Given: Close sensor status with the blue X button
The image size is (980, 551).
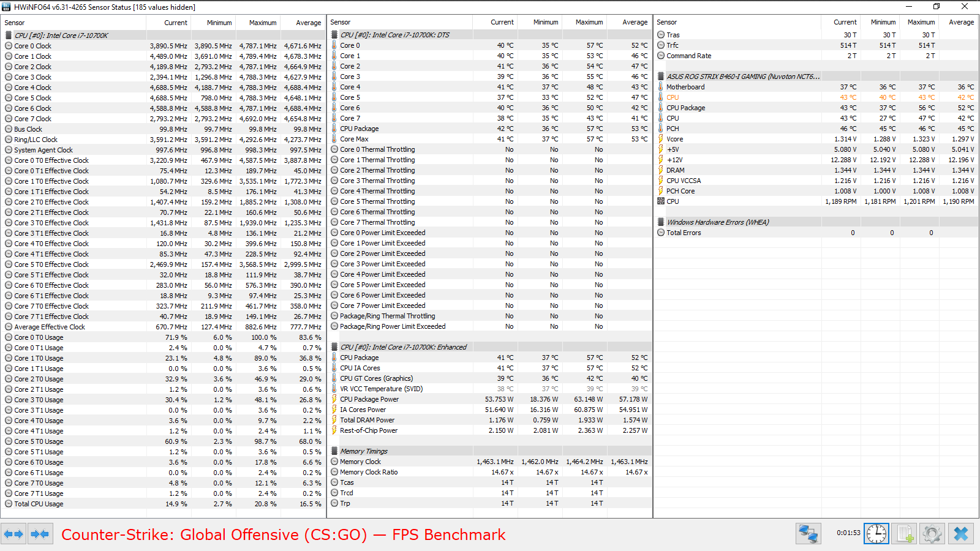Looking at the screenshot, I should pos(960,534).
